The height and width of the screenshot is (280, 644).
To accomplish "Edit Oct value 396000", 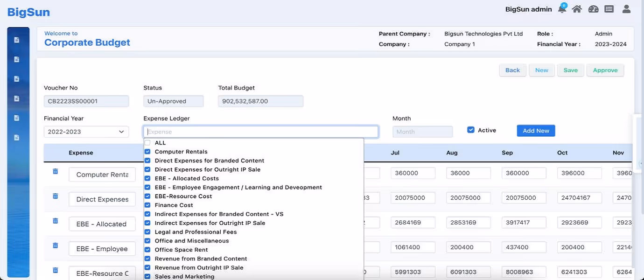I will coord(580,173).
